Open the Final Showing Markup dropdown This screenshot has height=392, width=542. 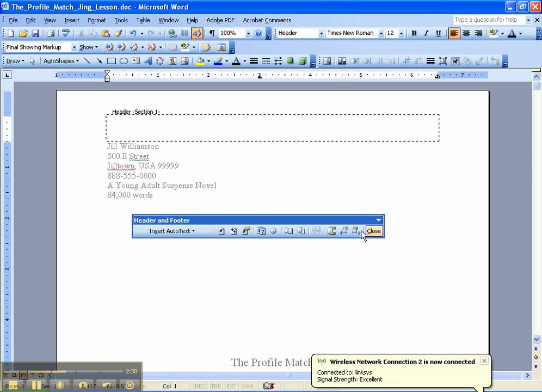click(x=74, y=47)
